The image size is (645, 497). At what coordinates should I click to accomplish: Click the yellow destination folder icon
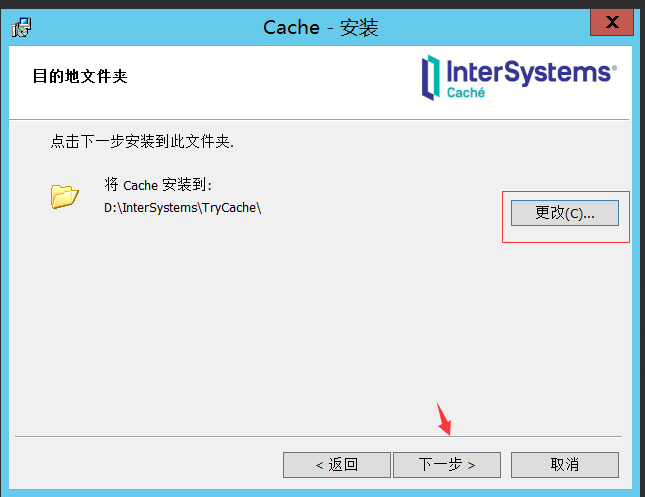(64, 196)
